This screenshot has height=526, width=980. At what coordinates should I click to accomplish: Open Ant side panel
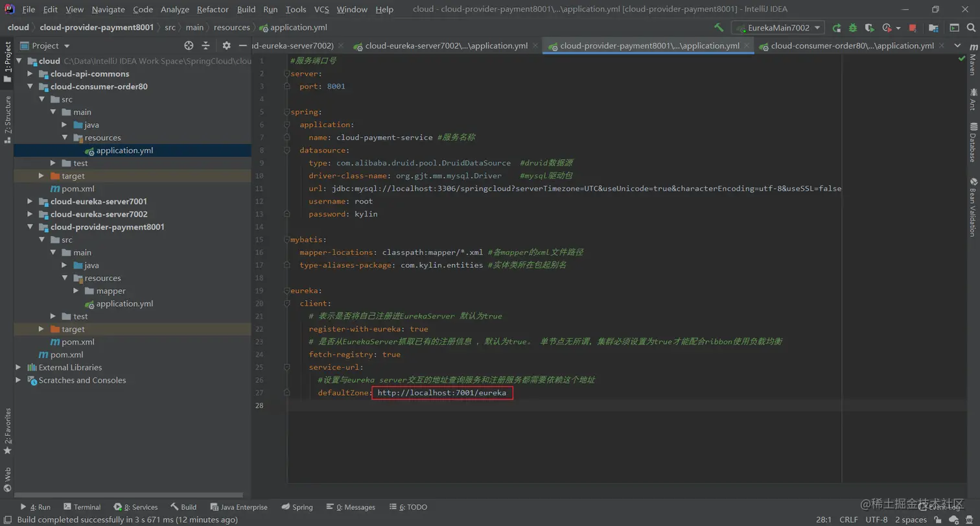[x=973, y=99]
